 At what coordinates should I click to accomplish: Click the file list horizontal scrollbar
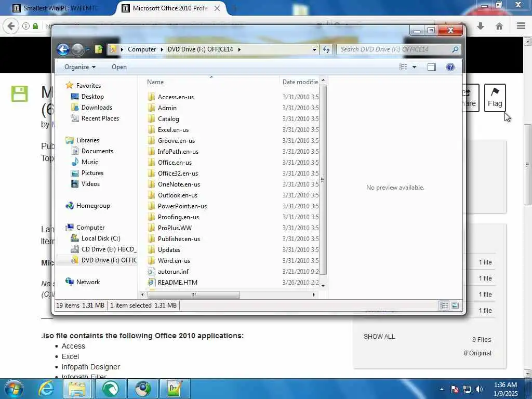pyautogui.click(x=194, y=295)
